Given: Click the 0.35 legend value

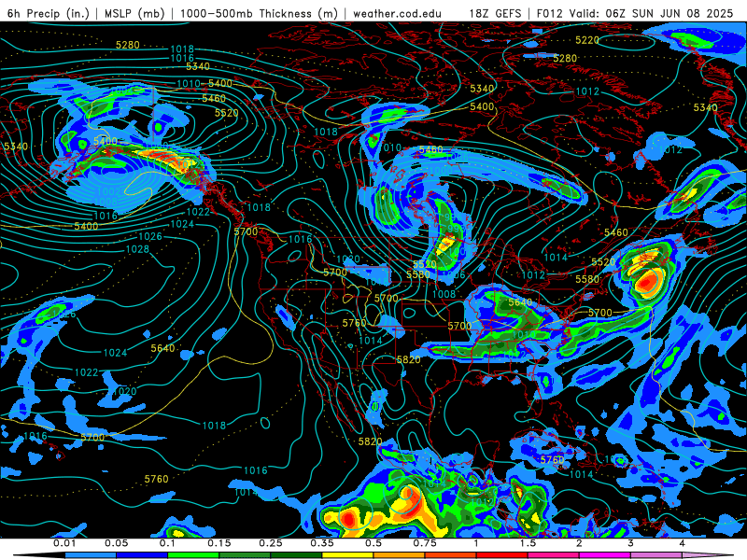Looking at the screenshot, I should (322, 543).
